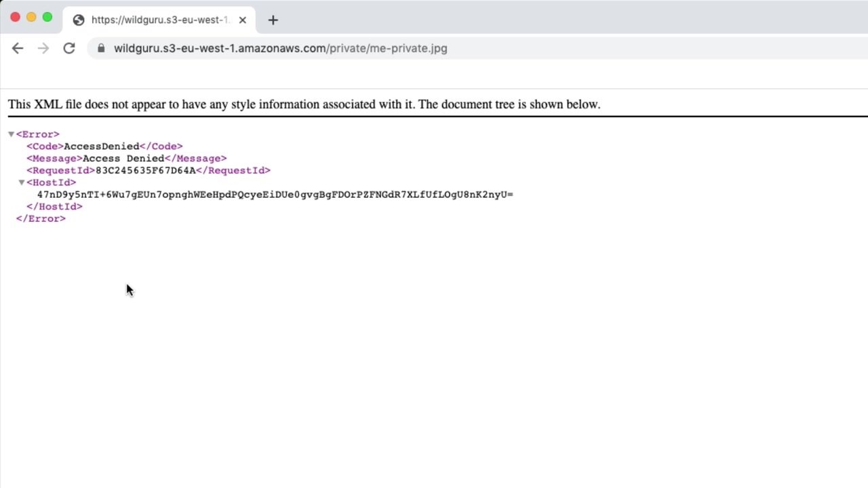
Task: Click the AccessDenied code text
Action: pos(102,146)
